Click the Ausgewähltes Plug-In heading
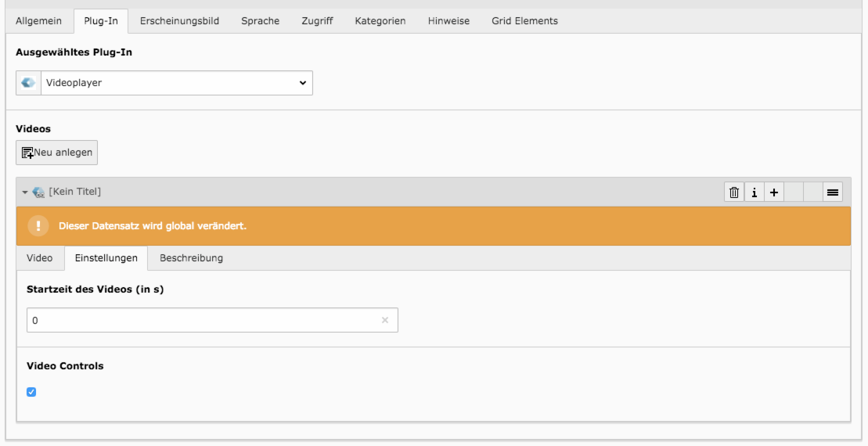Viewport: 868px width, 446px height. pos(74,52)
